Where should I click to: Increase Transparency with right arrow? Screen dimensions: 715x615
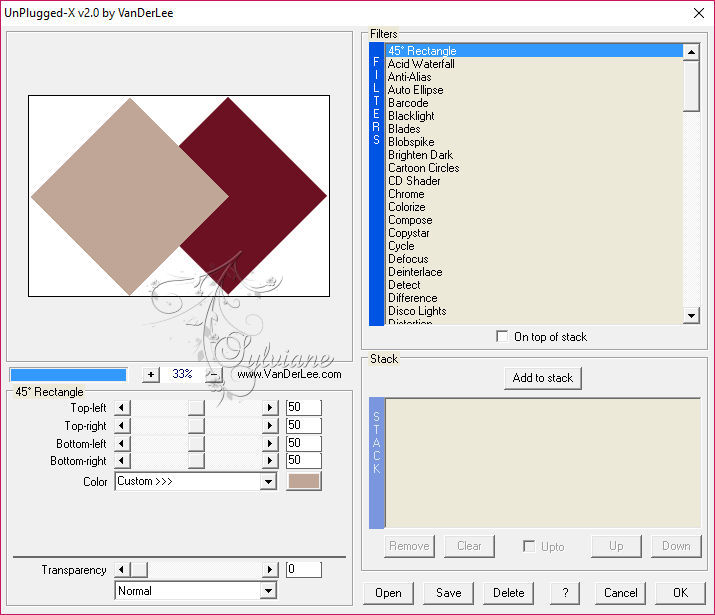point(270,569)
